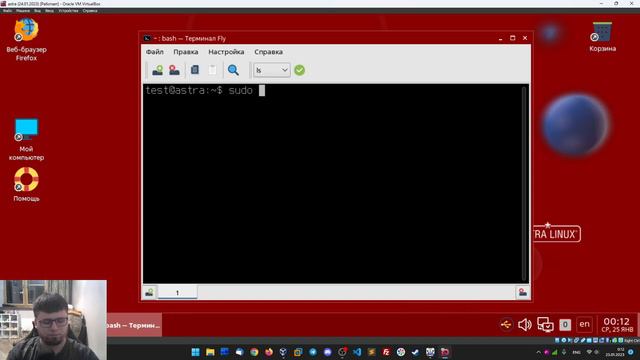Toggle the 'en' keyboard layout indicator
Screen dimensions: 640x360
584,324
